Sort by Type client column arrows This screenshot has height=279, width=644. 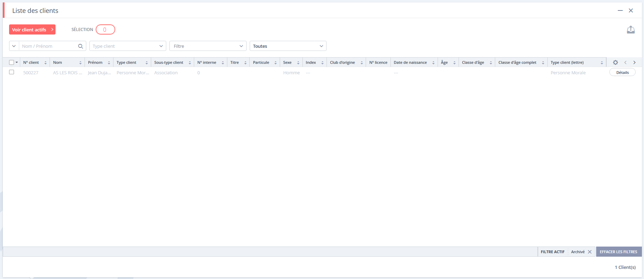147,63
